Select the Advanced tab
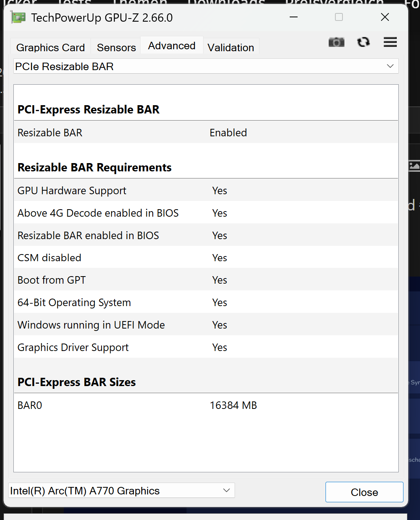 (172, 46)
